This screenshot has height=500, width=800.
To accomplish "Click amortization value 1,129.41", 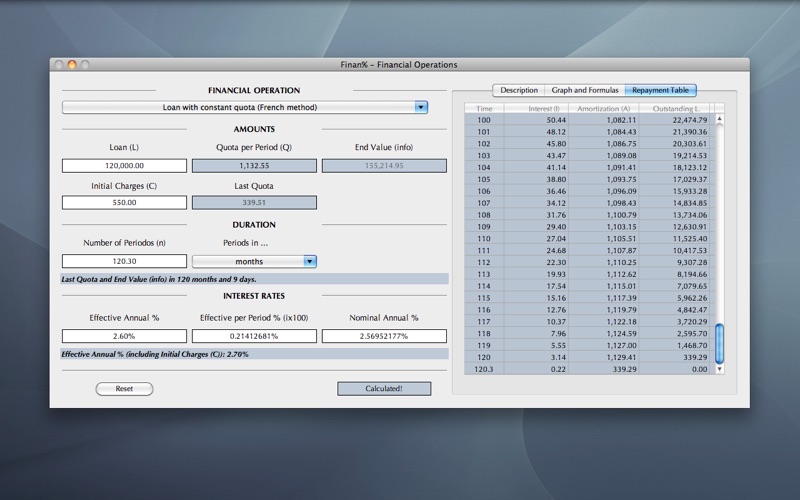I will (x=621, y=358).
